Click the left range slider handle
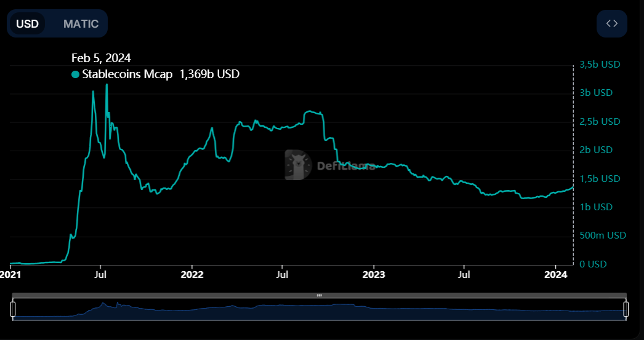 (13, 309)
